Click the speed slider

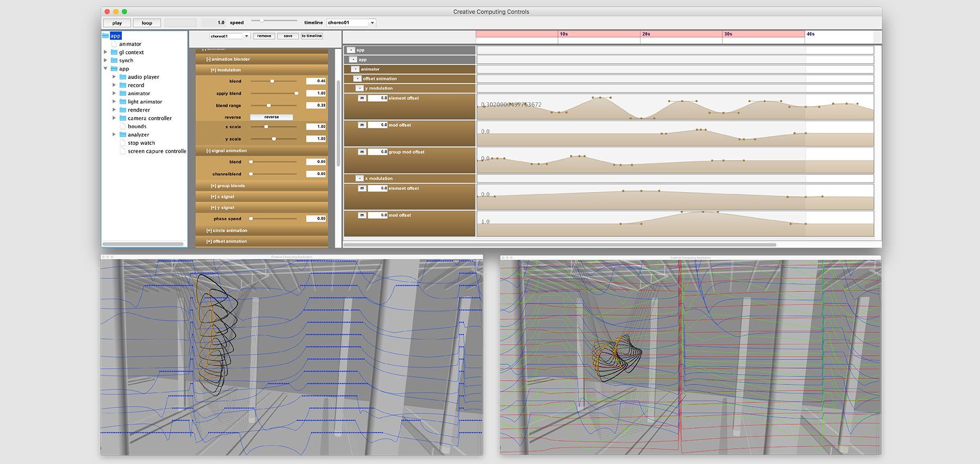pyautogui.click(x=274, y=21)
